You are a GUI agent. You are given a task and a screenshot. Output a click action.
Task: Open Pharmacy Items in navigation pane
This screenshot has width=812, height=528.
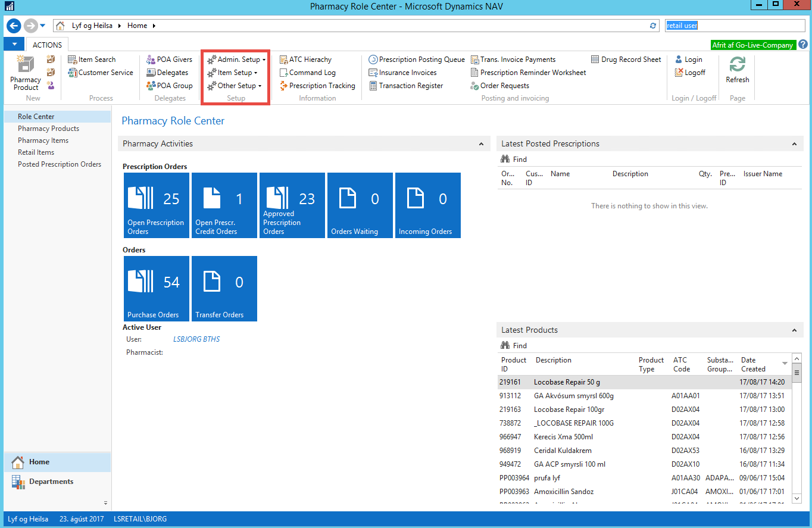click(x=43, y=140)
